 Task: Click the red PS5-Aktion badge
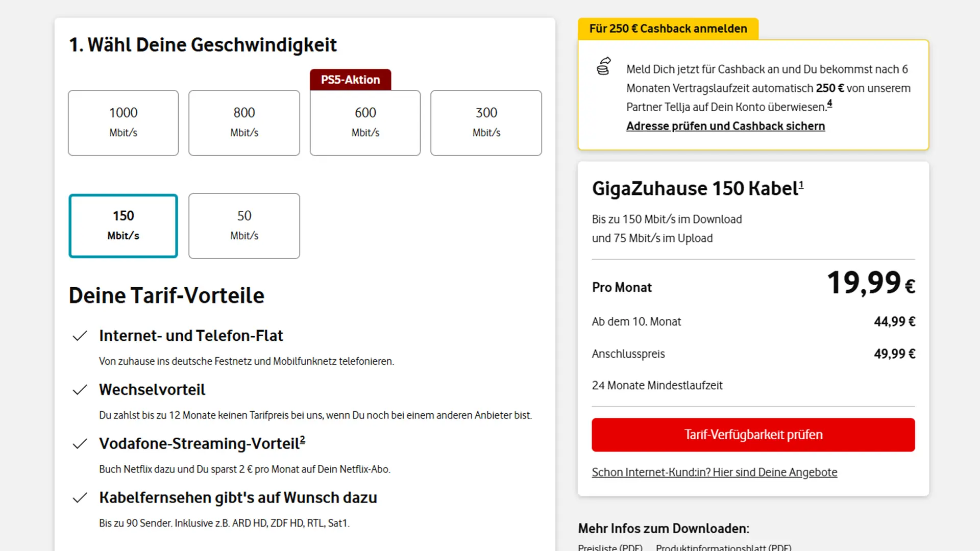click(350, 80)
